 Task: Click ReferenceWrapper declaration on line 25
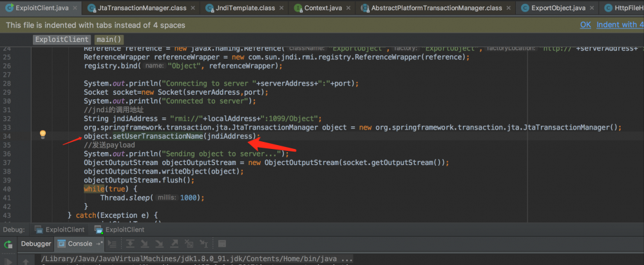pyautogui.click(x=276, y=57)
